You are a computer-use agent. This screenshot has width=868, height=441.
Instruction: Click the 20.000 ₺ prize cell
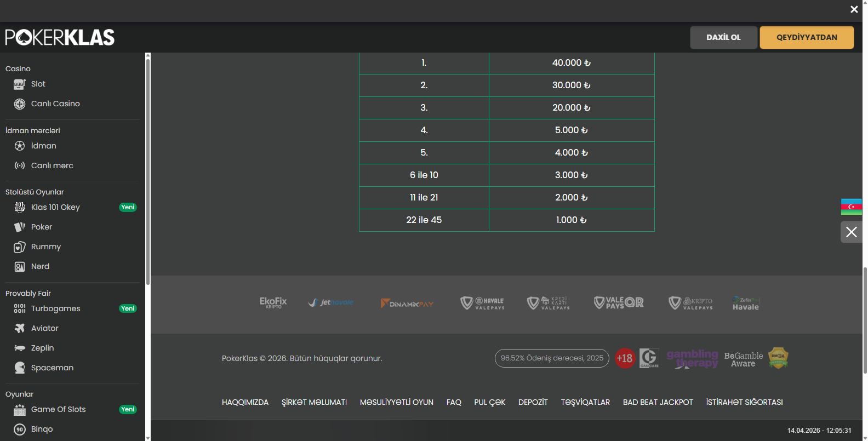pos(572,108)
